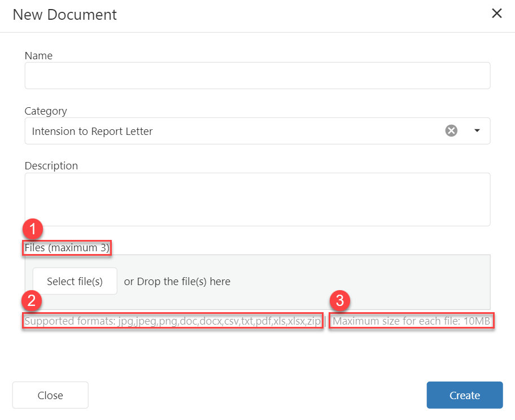Click the Maximum size for each file text
The image size is (515, 420).
pyautogui.click(x=412, y=322)
